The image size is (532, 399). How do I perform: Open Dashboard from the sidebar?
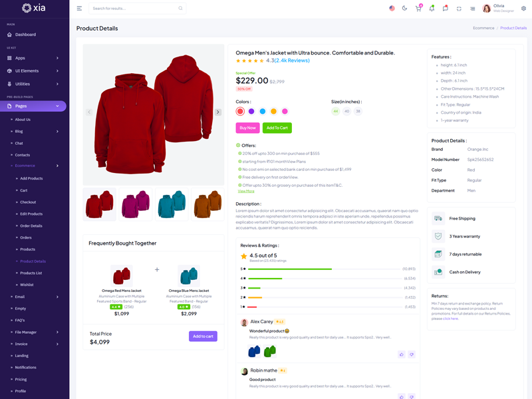25,35
